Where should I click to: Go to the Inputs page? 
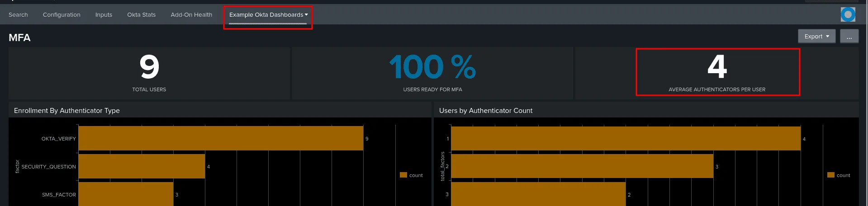[x=104, y=14]
